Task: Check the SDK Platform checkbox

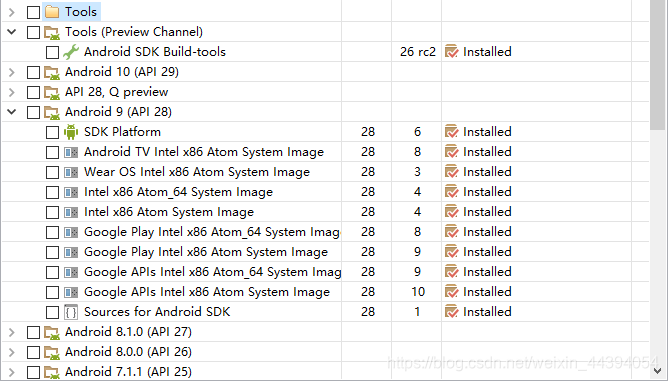Action: 52,133
